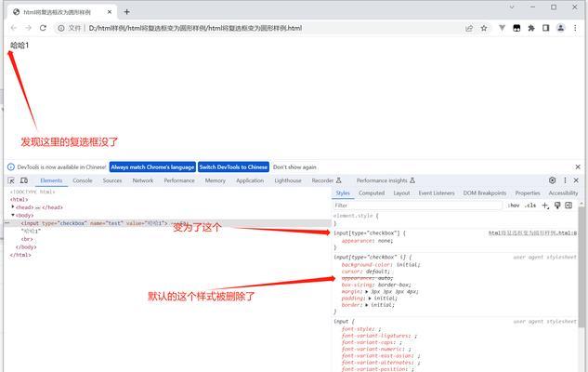Open the Sources tab
This screenshot has height=372, width=588.
tap(112, 180)
